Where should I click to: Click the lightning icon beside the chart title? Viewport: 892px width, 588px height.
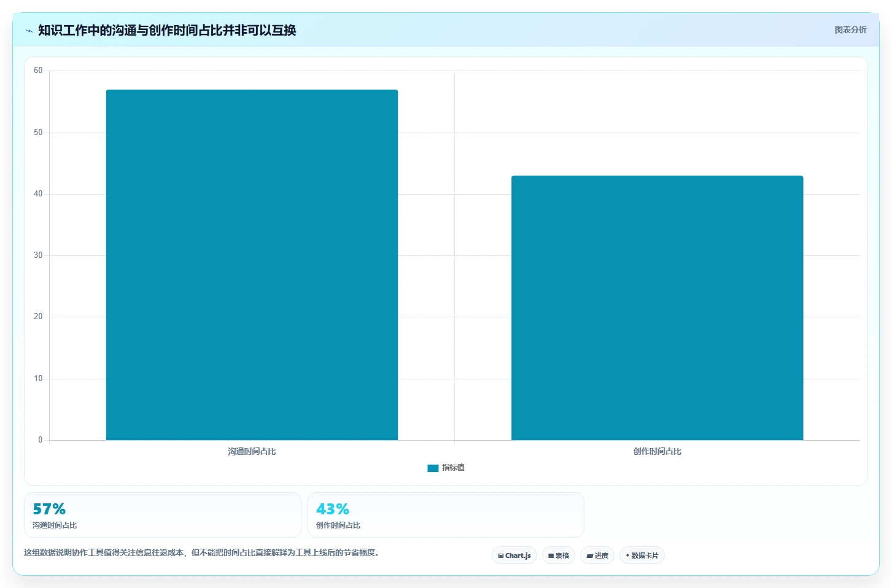(x=29, y=31)
